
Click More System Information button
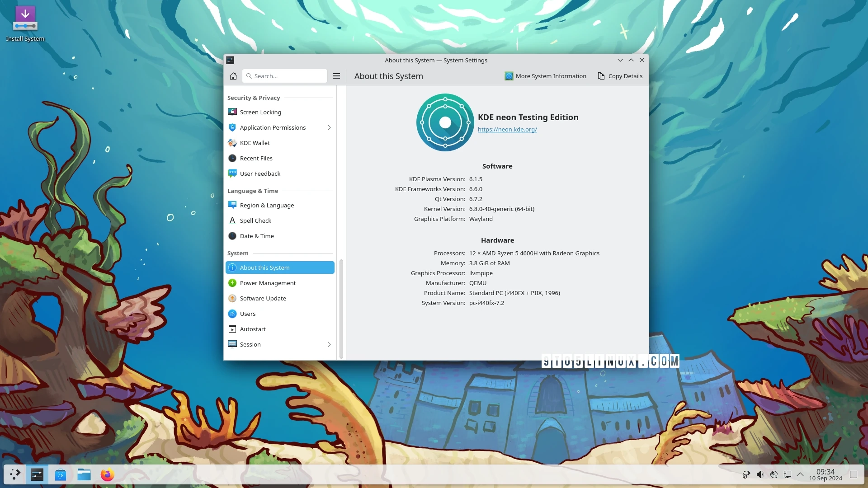tap(546, 76)
